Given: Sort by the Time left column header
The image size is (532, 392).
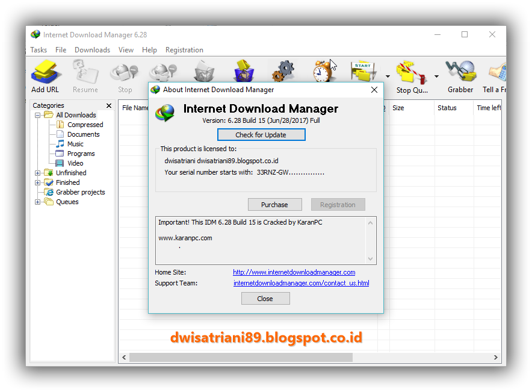Looking at the screenshot, I should click(489, 108).
